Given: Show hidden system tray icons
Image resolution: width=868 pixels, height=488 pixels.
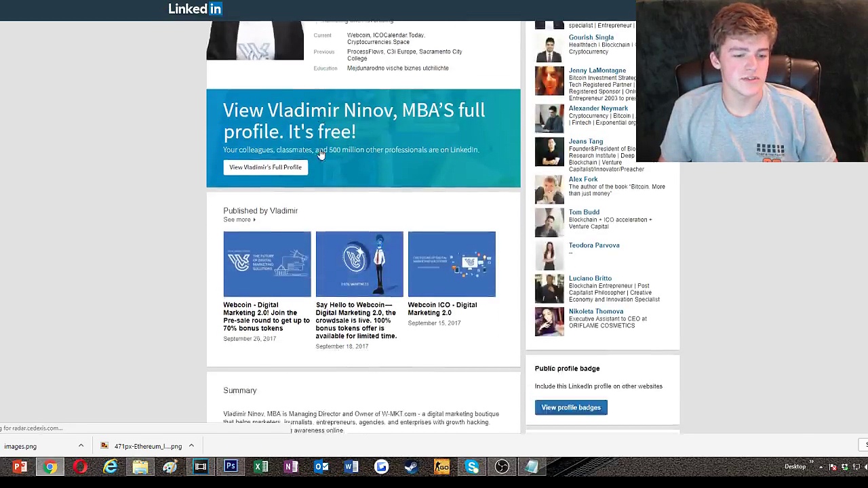Looking at the screenshot, I should coord(821,467).
